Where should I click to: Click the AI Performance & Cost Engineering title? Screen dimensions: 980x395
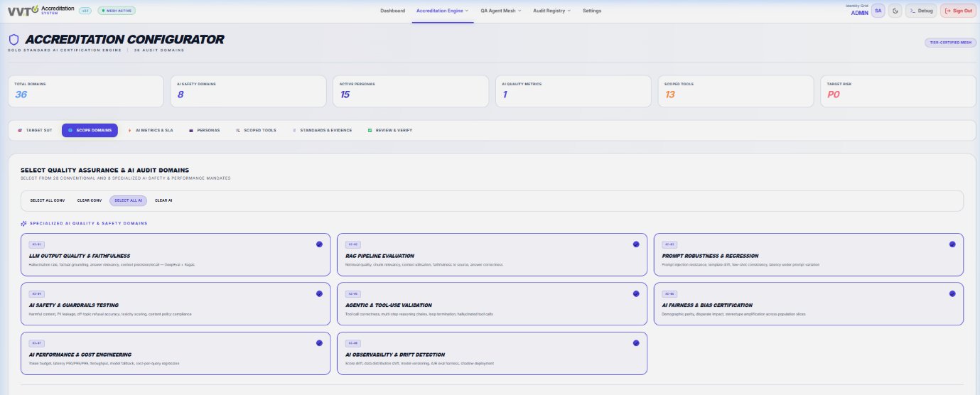point(80,355)
